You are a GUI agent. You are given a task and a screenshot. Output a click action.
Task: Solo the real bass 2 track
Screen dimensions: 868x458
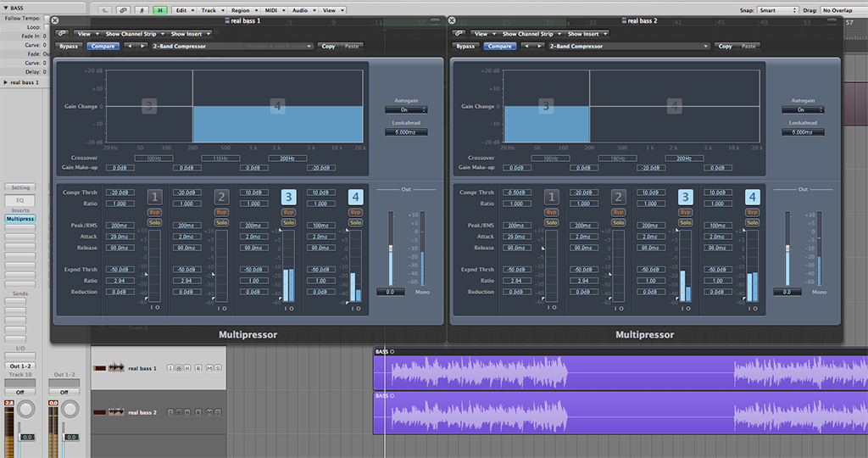218,412
